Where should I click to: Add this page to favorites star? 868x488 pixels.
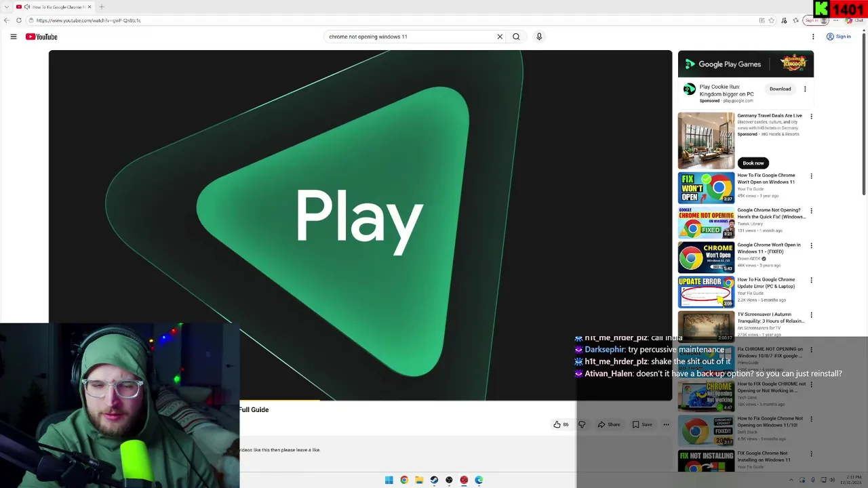(771, 20)
